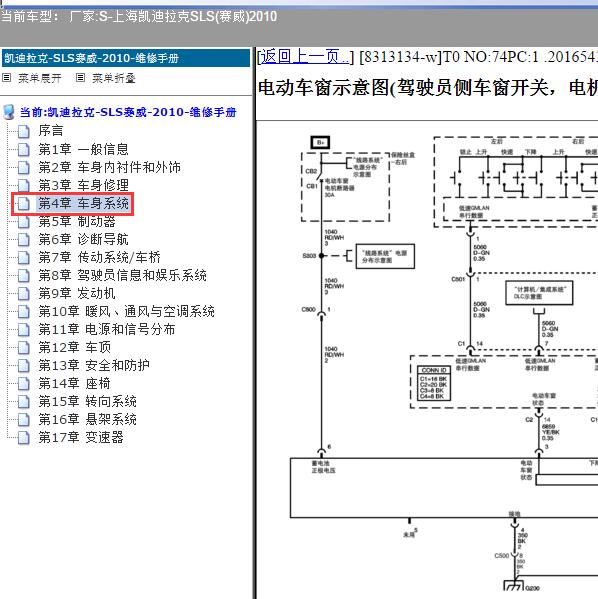Click the C600 connector label
598x599 pixels.
coord(308,309)
